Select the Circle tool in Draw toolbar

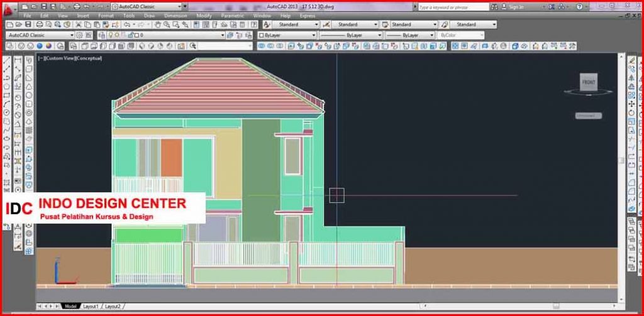[6, 112]
